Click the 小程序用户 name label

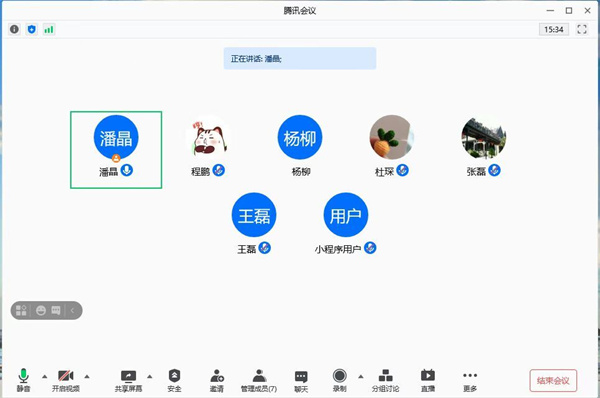(x=338, y=250)
